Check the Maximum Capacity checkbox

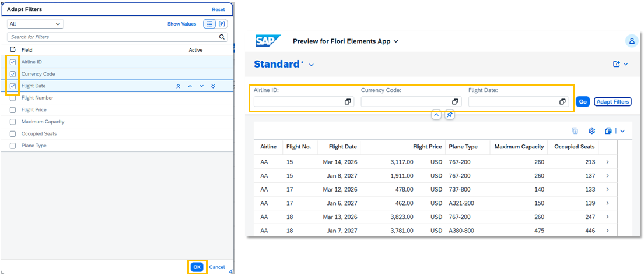[13, 122]
